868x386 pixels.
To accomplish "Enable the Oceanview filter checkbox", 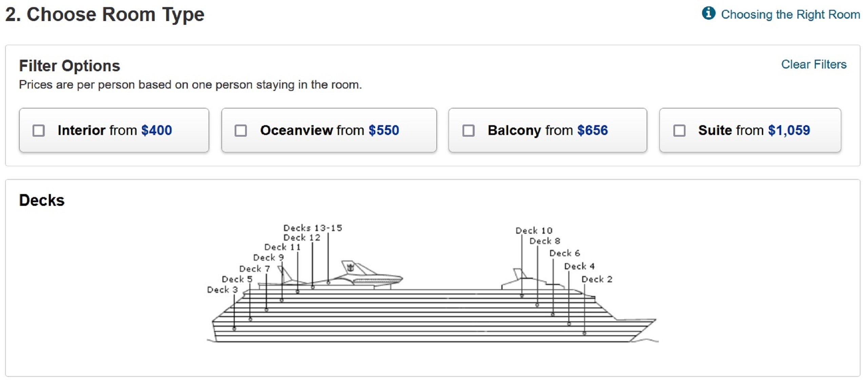I will (x=241, y=131).
